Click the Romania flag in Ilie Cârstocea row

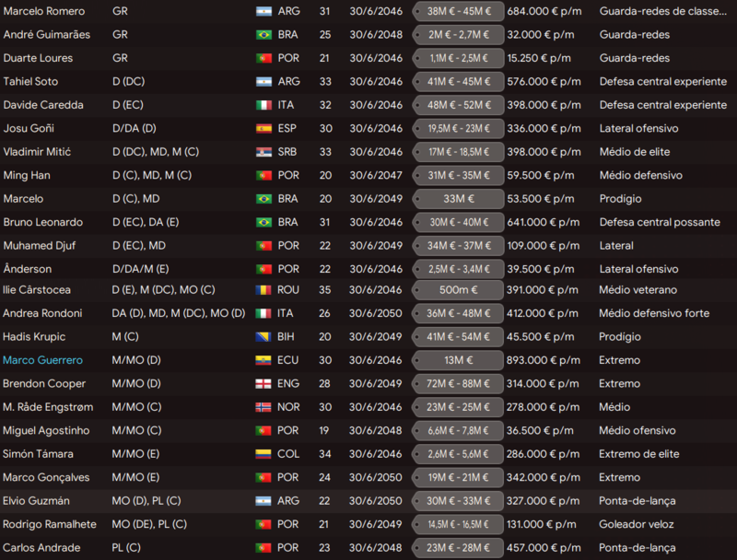pyautogui.click(x=263, y=290)
